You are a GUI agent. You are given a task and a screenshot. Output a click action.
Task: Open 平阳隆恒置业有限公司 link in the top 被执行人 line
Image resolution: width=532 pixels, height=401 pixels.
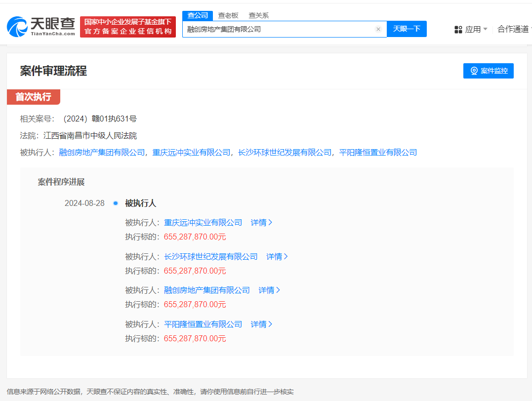pyautogui.click(x=378, y=153)
